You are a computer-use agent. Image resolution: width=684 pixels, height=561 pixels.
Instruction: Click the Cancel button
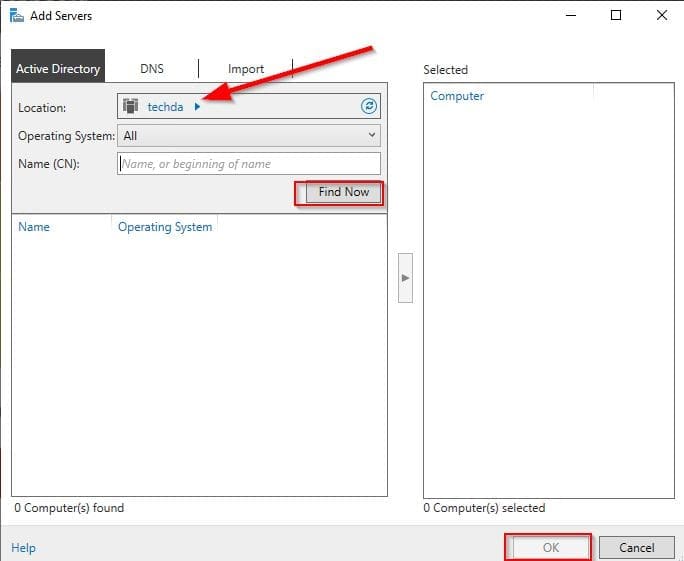click(x=636, y=548)
